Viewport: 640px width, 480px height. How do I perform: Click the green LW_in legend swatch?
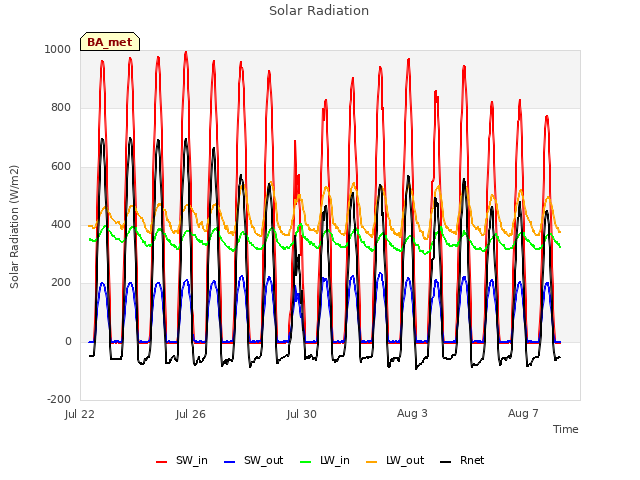[306, 462]
